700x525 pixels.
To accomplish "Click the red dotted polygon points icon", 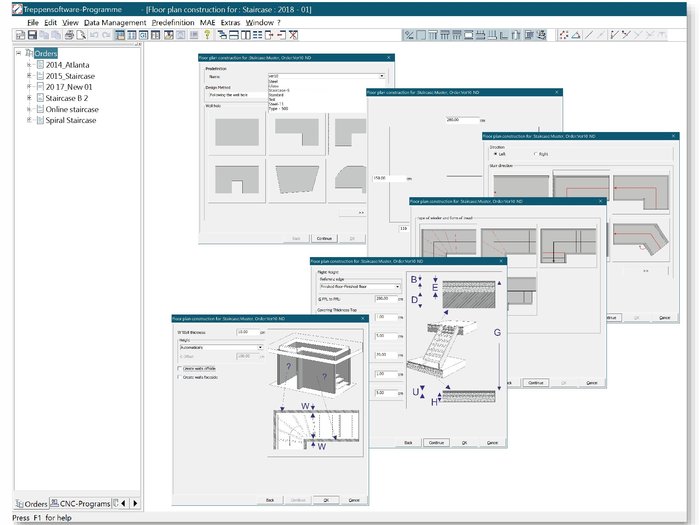I will pyautogui.click(x=564, y=35).
